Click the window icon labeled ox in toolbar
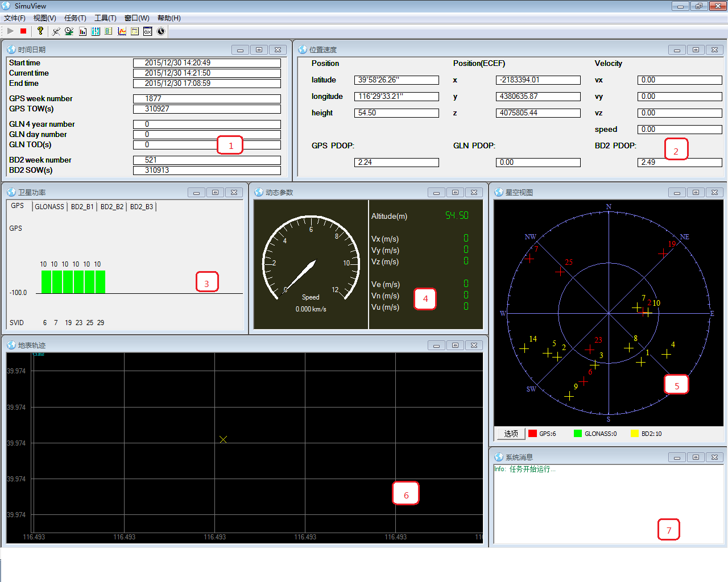This screenshot has width=728, height=582. pyautogui.click(x=148, y=31)
